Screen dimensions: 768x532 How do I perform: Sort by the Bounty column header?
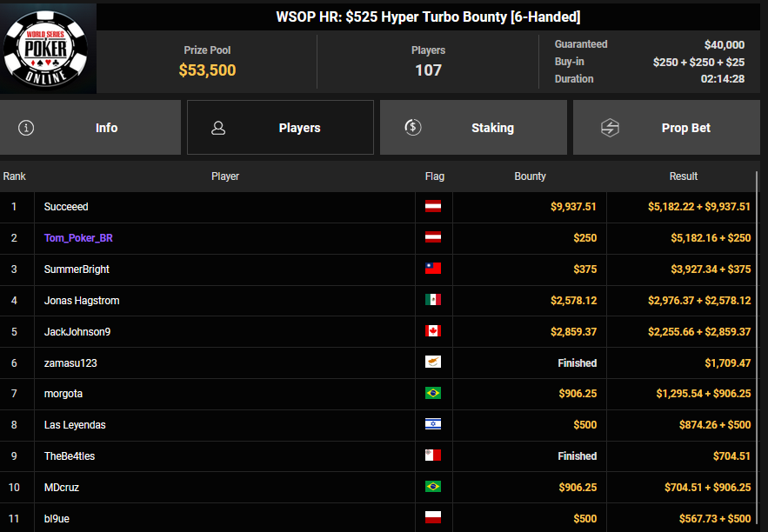click(x=530, y=176)
